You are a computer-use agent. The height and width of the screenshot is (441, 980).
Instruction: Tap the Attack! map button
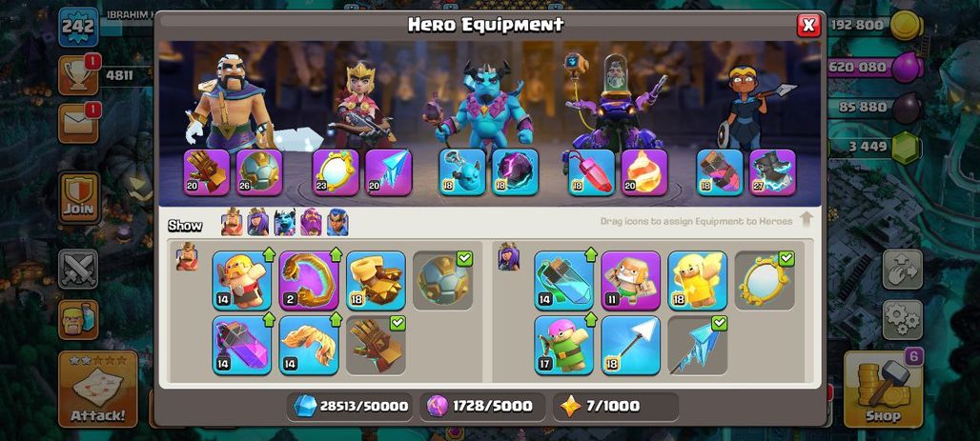point(97,390)
